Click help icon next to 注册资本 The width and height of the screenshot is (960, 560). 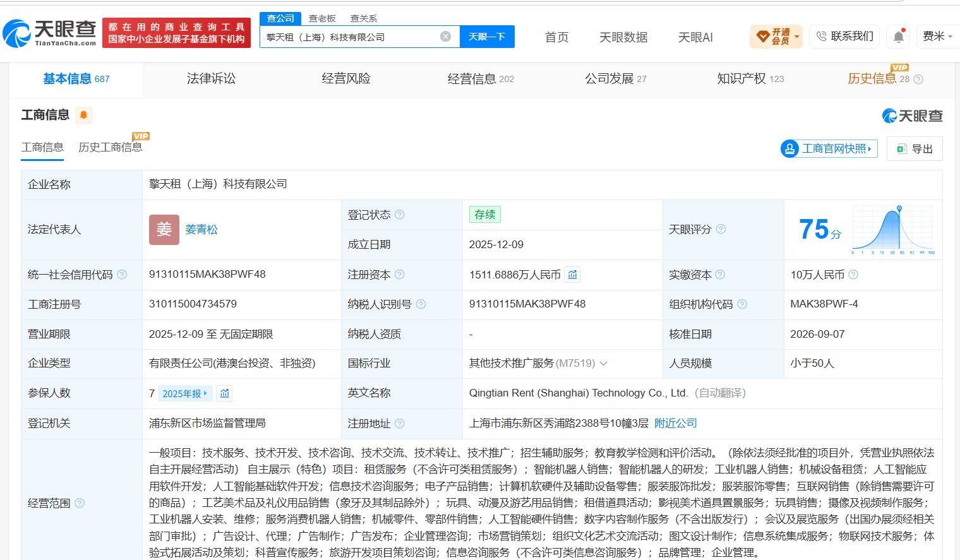399,275
